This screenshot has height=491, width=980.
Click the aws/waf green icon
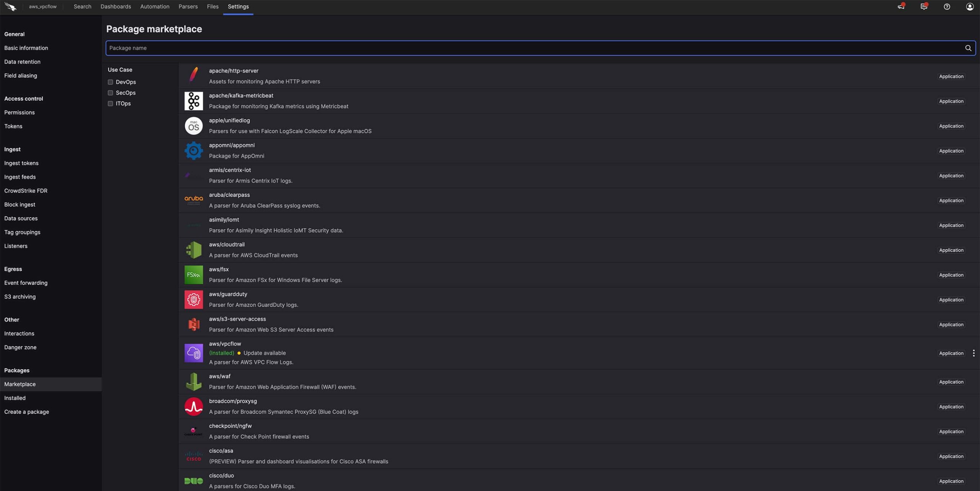(194, 381)
